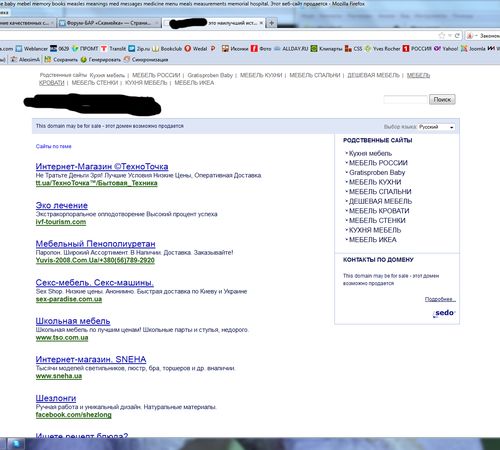This screenshot has width=500, height=450.
Task: Open the ALLDAY.RU bookmark
Action: tap(291, 49)
